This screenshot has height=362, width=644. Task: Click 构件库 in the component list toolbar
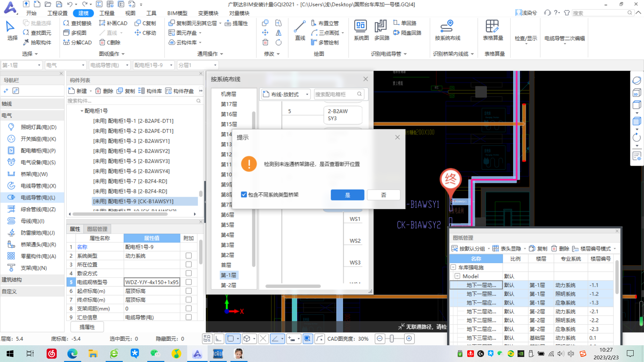tap(150, 91)
